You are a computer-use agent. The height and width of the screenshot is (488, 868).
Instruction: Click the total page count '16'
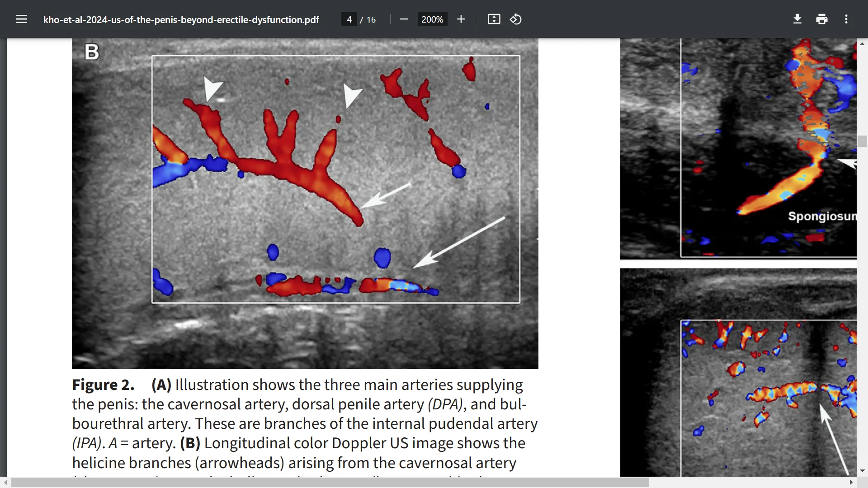371,19
